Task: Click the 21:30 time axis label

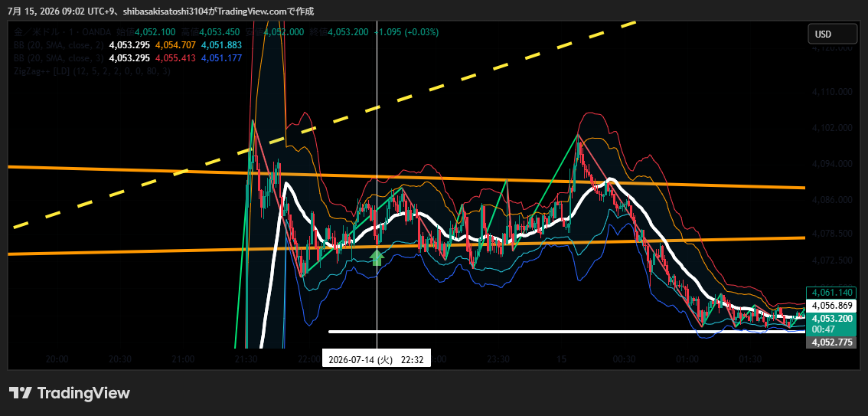Action: [x=246, y=359]
